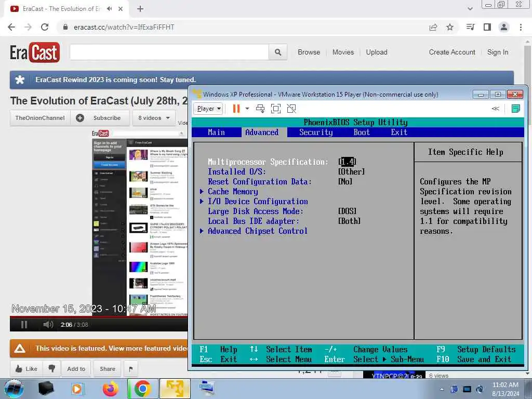Open the Upload link
This screenshot has width=532, height=399.
click(377, 52)
